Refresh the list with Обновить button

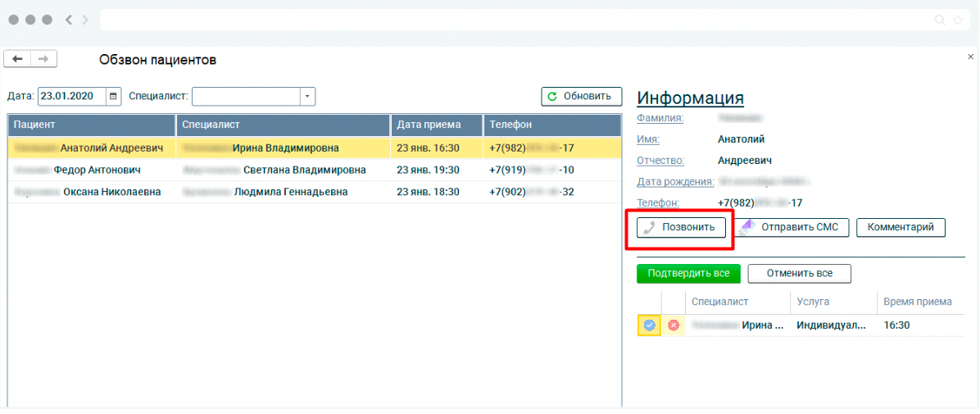[581, 97]
